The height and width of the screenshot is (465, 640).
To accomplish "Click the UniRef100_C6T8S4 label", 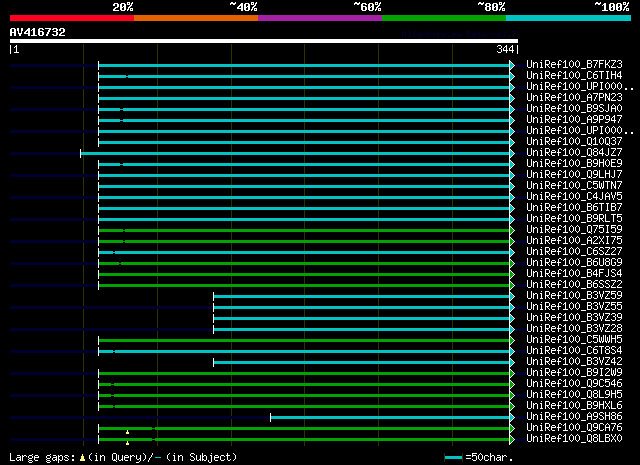I will pos(574,351).
